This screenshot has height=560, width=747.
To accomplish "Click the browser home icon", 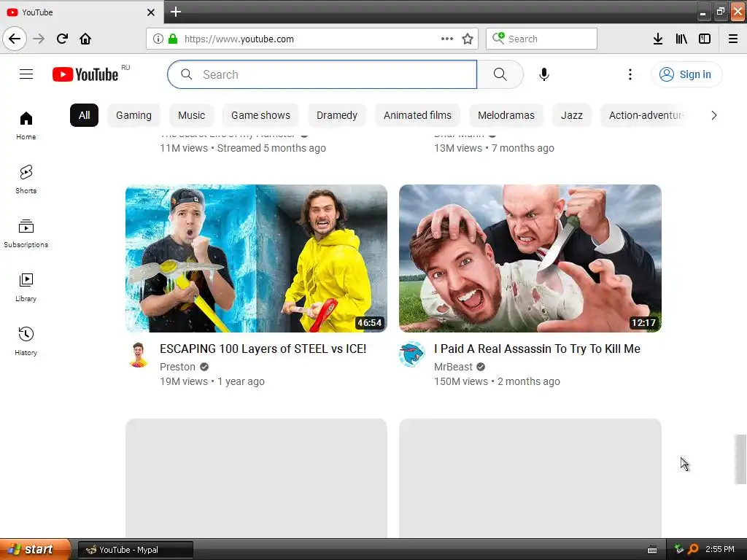I will [85, 39].
